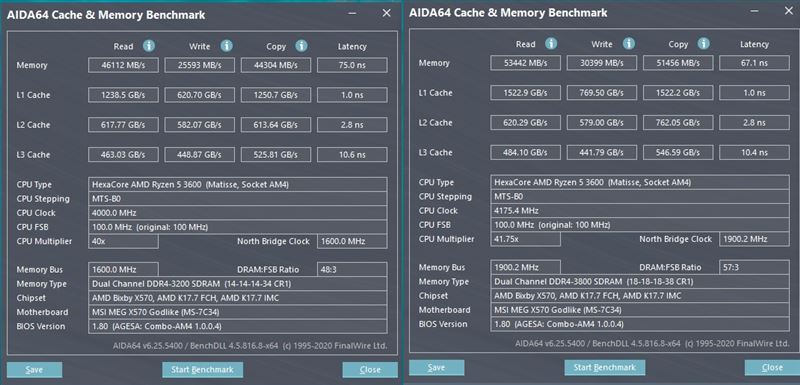Click CPU Multiplier value 40x
The height and width of the screenshot is (385, 800).
tap(123, 241)
